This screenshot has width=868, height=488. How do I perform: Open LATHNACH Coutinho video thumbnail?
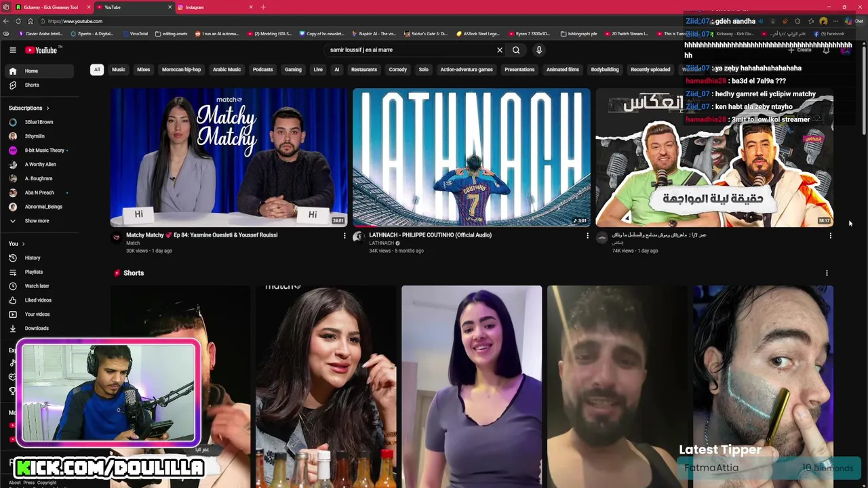471,157
